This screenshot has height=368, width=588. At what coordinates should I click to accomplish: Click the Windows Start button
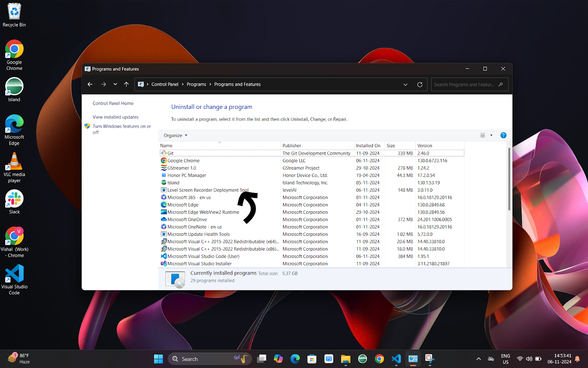click(x=158, y=359)
